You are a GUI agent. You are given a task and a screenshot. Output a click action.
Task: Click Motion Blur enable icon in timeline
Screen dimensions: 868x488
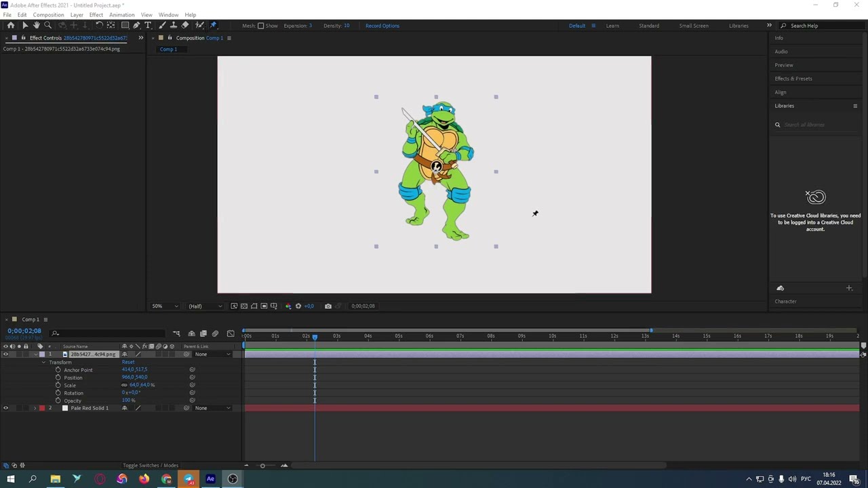215,333
